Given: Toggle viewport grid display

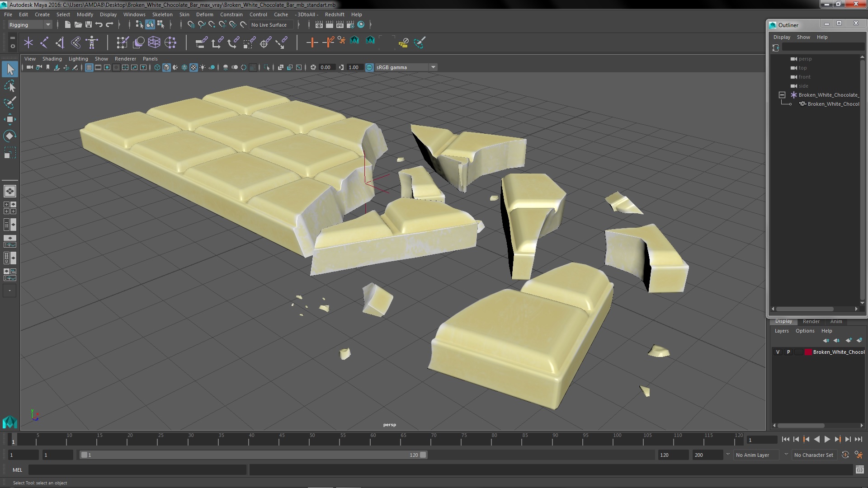Looking at the screenshot, I should 89,67.
